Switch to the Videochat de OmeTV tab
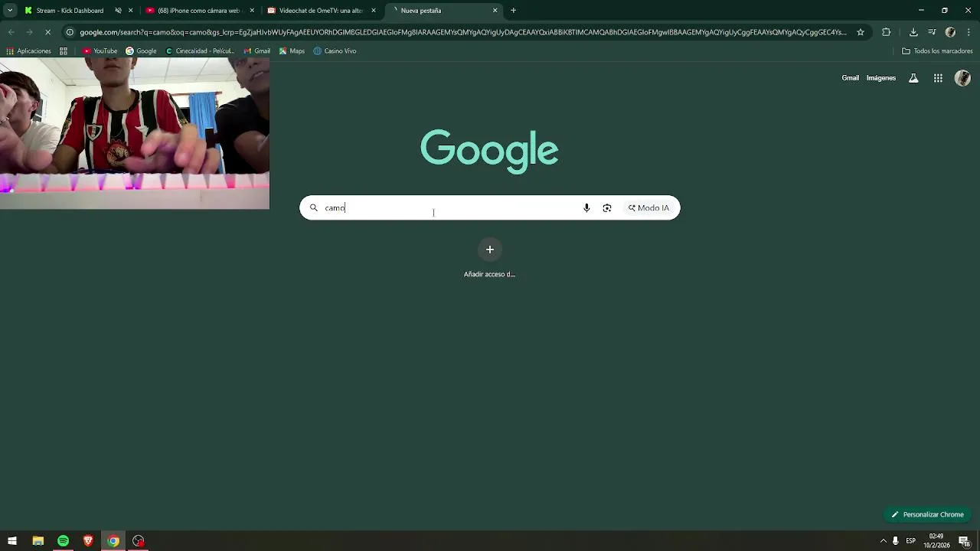 coord(320,11)
